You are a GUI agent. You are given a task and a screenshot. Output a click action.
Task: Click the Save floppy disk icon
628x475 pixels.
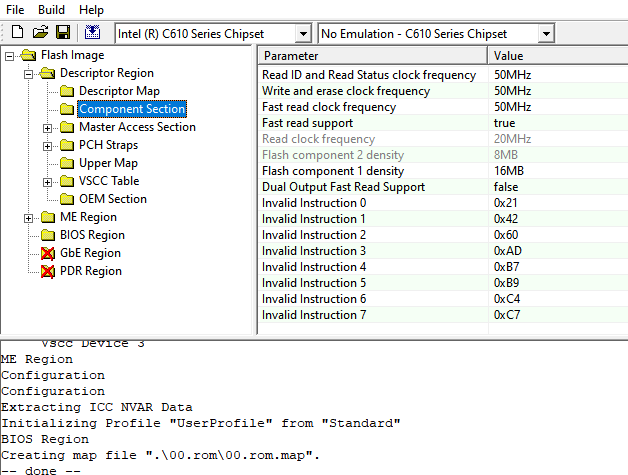pos(62,33)
